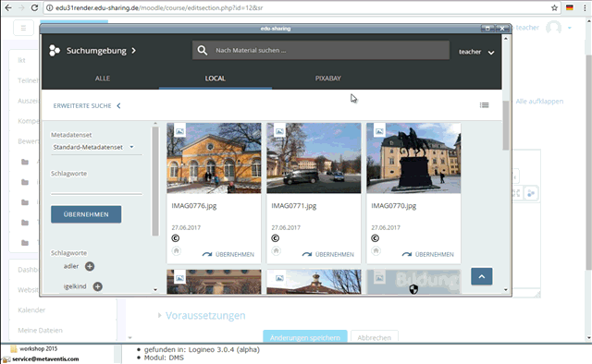This screenshot has width=592, height=364.
Task: Click the adler keyword text
Action: 71,266
